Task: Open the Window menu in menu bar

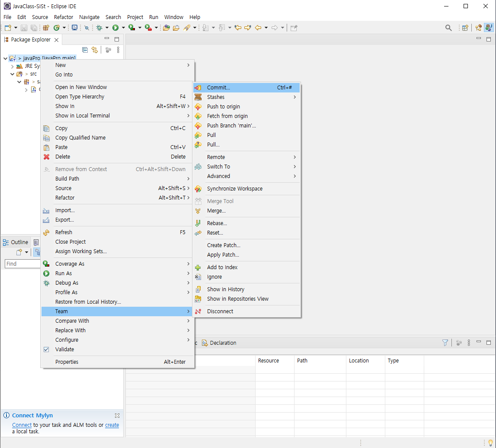Action: click(174, 17)
